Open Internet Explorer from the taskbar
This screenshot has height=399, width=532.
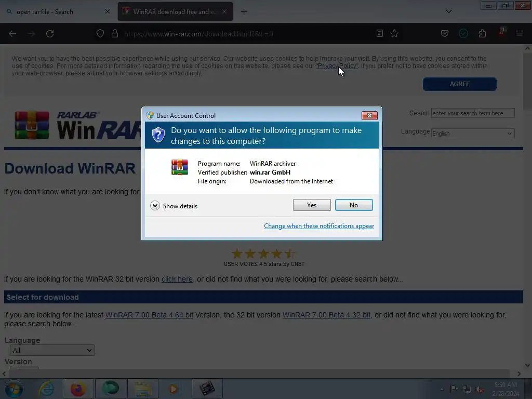(x=46, y=389)
